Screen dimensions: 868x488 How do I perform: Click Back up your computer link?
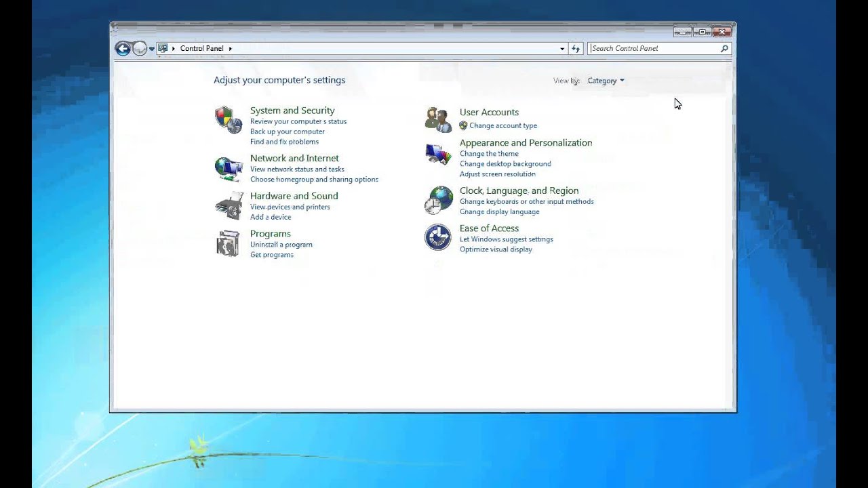coord(288,131)
